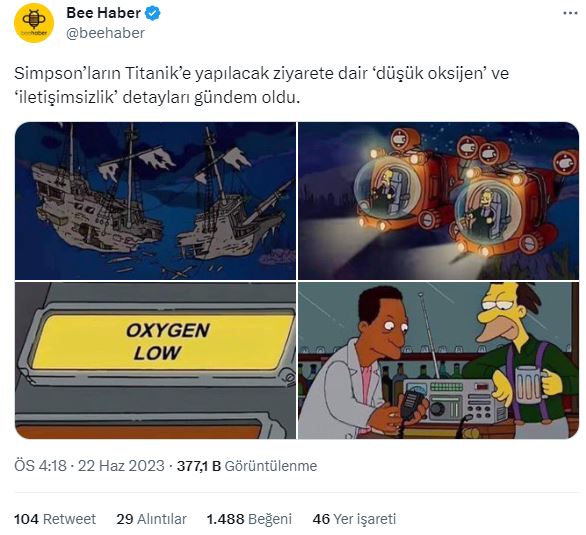Show the 1.488 Beğeni likes
586x535 pixels.
(x=249, y=519)
